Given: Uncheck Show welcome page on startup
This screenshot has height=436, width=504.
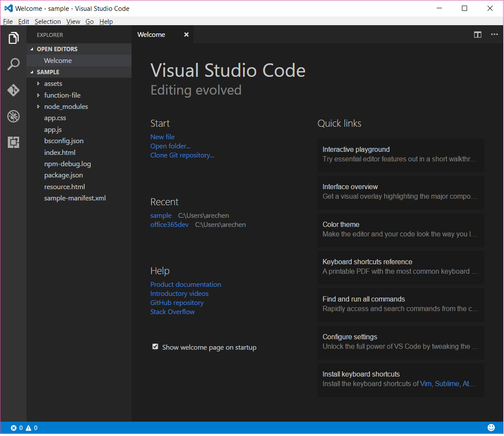Looking at the screenshot, I should (155, 347).
